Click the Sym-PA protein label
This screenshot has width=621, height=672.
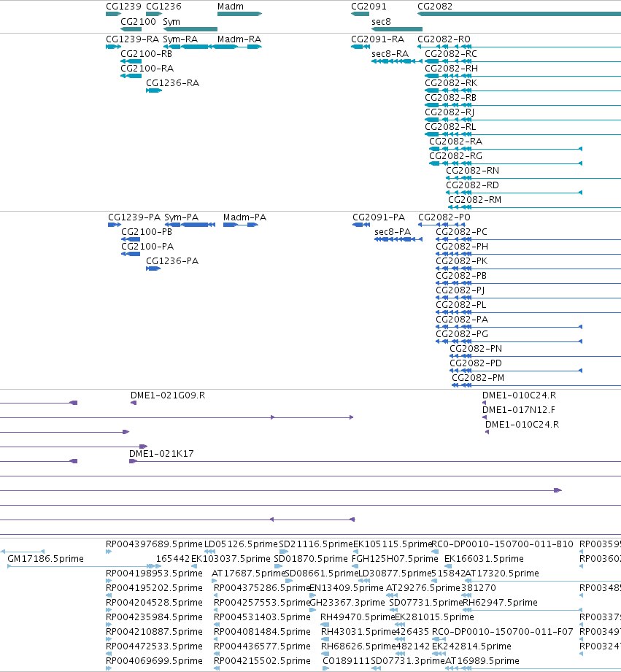click(x=182, y=217)
